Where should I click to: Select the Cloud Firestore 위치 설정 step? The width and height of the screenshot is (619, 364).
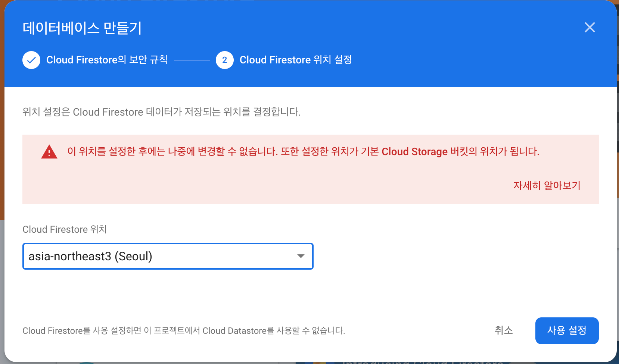(x=296, y=60)
